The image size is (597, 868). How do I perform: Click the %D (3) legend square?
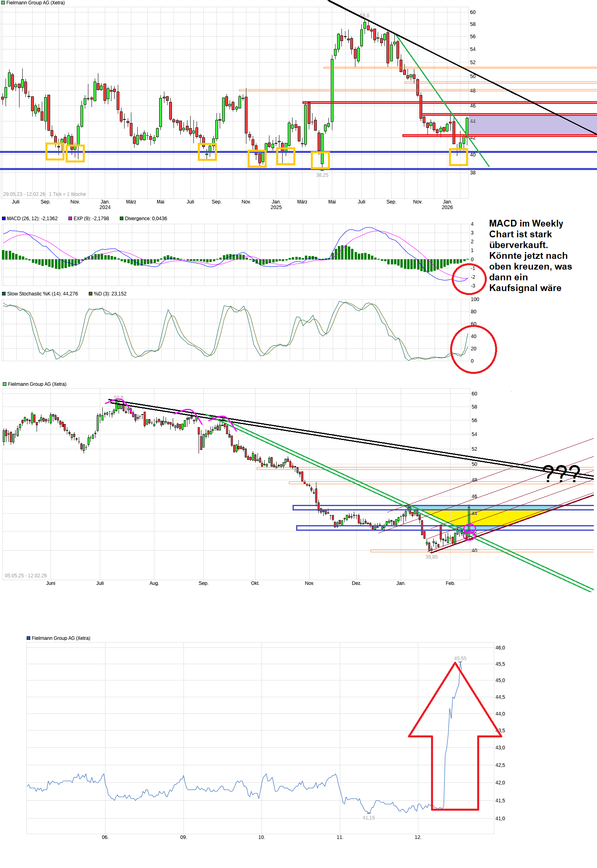click(91, 294)
